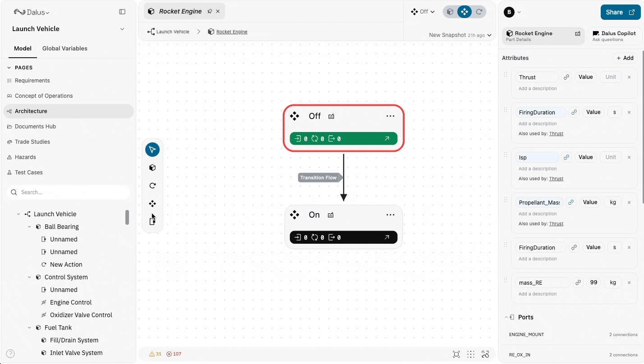
Task: Open the B user avatar dropdown
Action: click(x=512, y=12)
